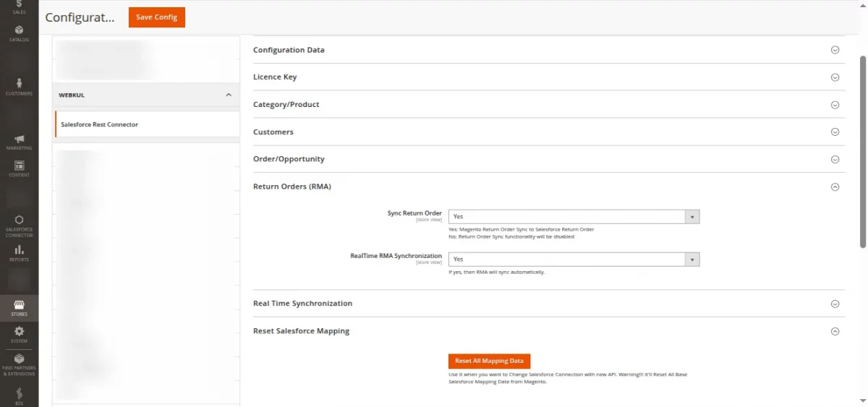This screenshot has width=868, height=407.
Task: Select Salesforce Rest Connector tab
Action: pyautogui.click(x=147, y=124)
